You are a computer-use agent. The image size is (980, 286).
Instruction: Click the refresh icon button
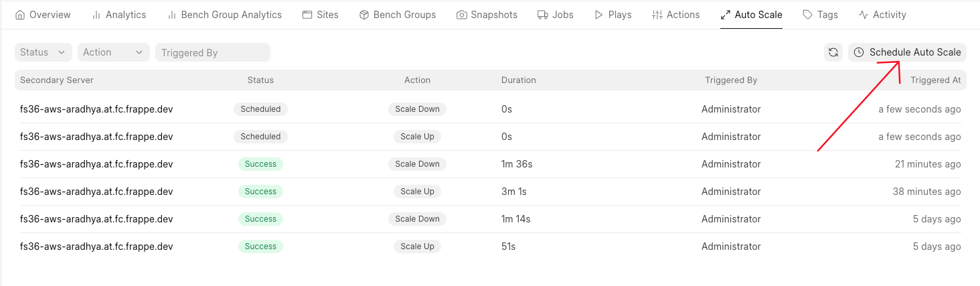(x=833, y=52)
